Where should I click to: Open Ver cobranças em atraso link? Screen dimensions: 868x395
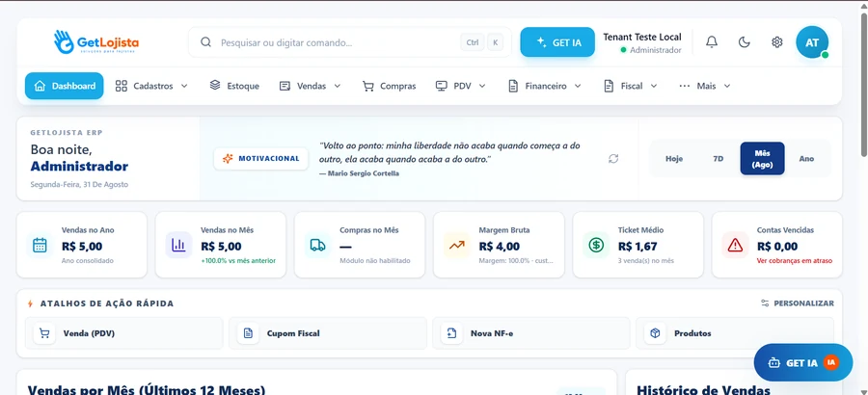[795, 260]
